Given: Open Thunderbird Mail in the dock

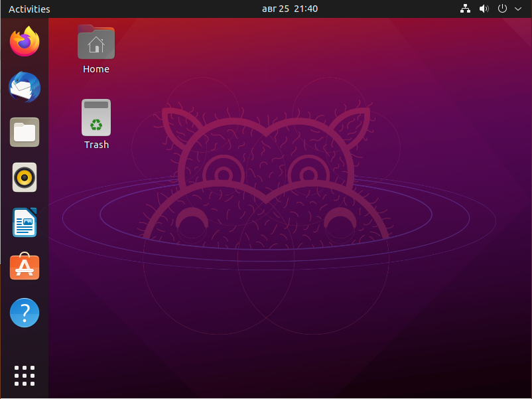Looking at the screenshot, I should coord(25,87).
